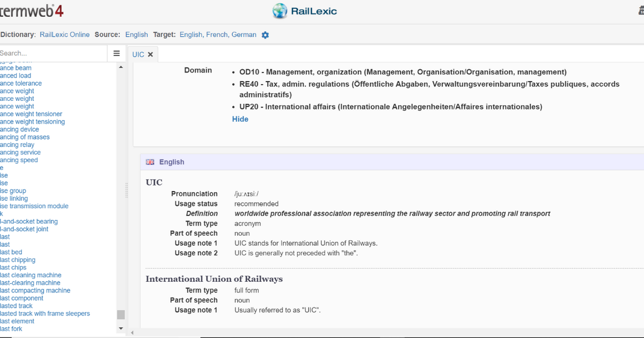
Task: Collapse the English language section header
Action: [171, 162]
